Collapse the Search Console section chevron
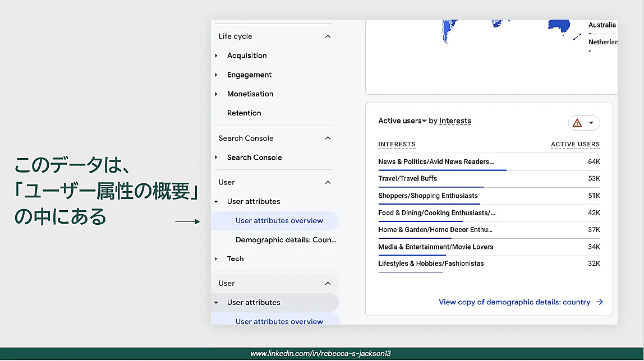The image size is (644, 361). tap(328, 138)
